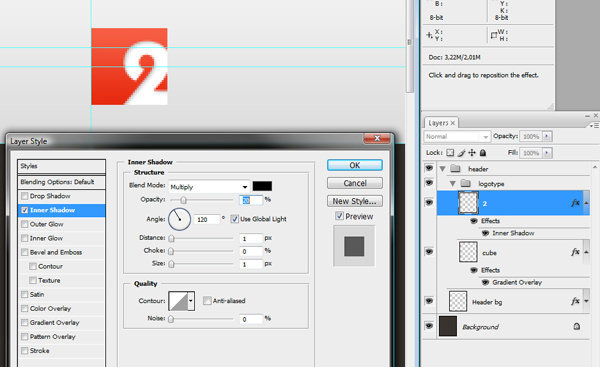Click the Angle dial control
Viewport: 600px width, 367px height.
pos(179,219)
